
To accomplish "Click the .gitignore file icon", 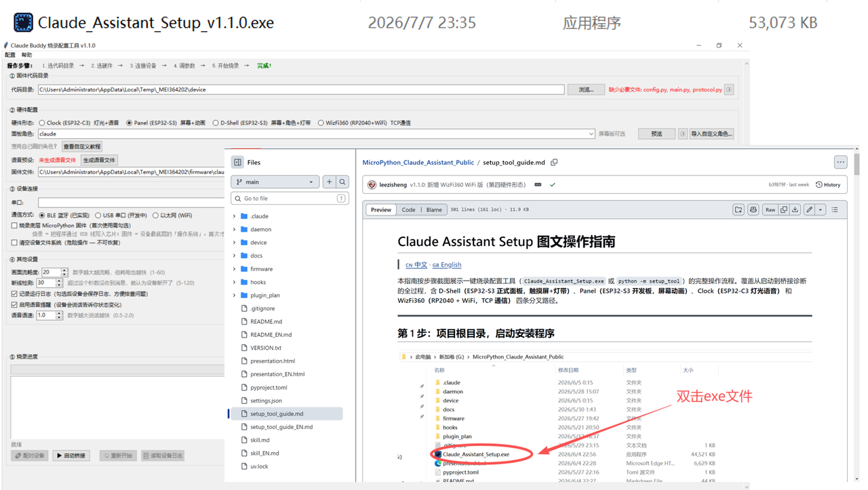I will (x=244, y=308).
